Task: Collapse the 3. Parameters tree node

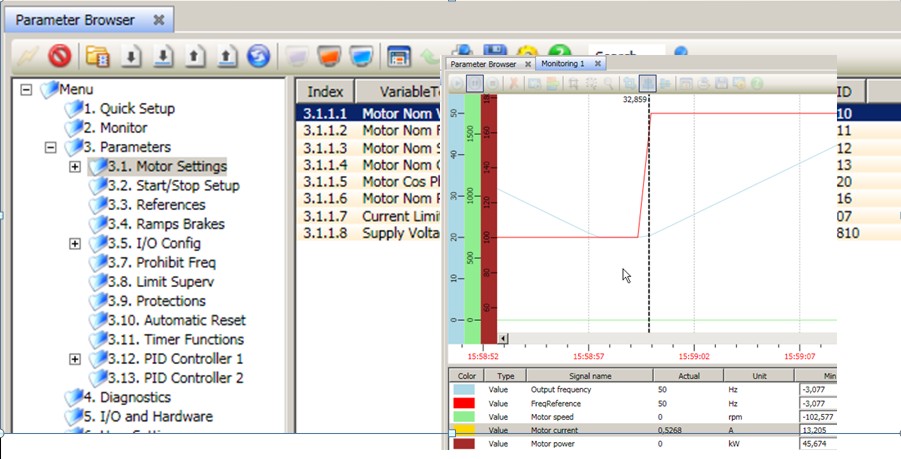Action: [51, 147]
